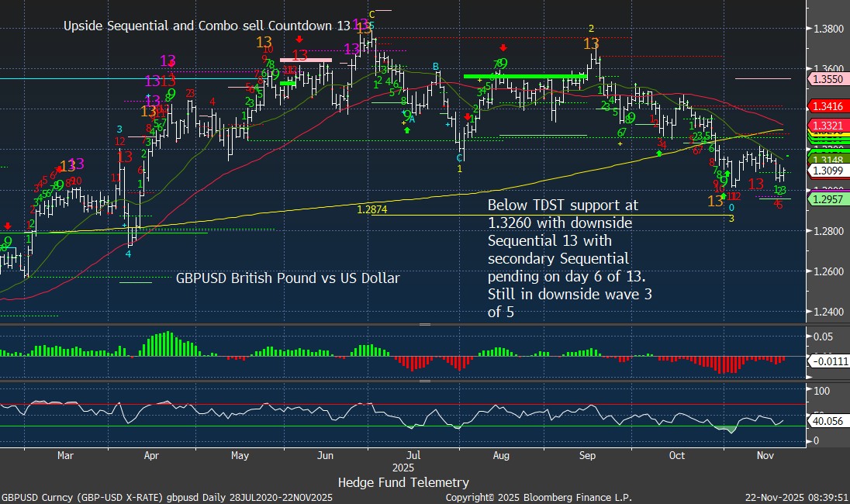
Task: Grab divider handle between price chart and histogram
Action: click(x=424, y=324)
